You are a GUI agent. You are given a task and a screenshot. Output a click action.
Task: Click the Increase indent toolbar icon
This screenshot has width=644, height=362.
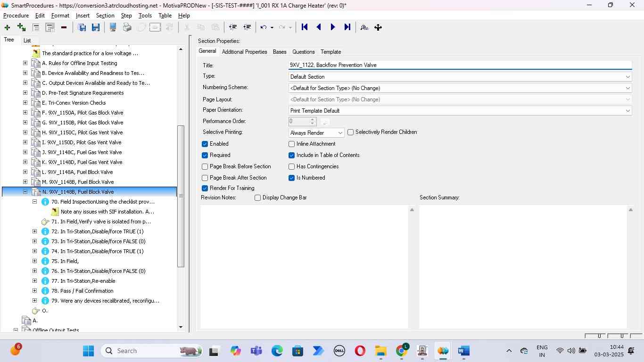(247, 27)
